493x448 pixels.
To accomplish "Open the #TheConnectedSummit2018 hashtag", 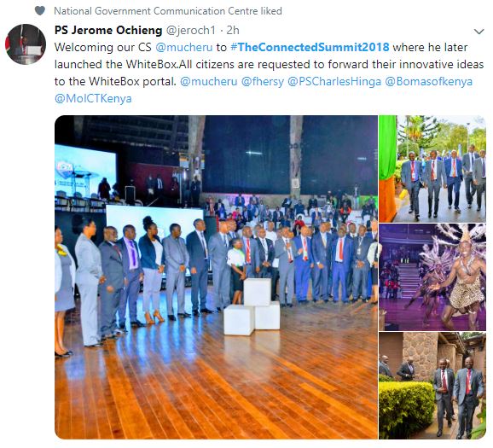I will coord(310,47).
